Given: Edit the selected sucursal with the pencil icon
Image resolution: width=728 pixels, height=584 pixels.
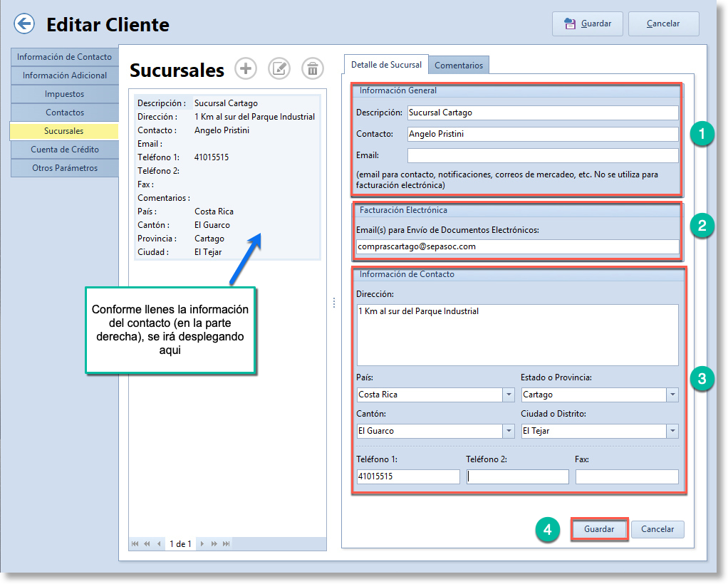Looking at the screenshot, I should tap(279, 68).
